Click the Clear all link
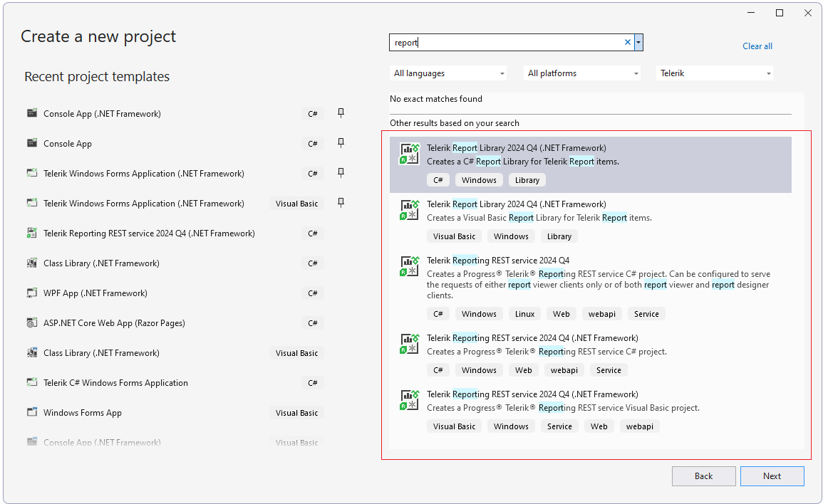The height and width of the screenshot is (504, 823). [757, 46]
